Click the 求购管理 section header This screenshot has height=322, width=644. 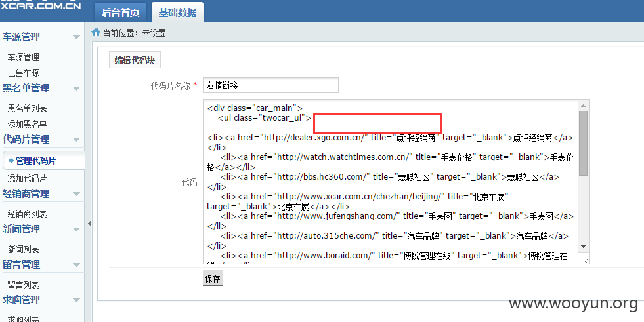pyautogui.click(x=22, y=300)
